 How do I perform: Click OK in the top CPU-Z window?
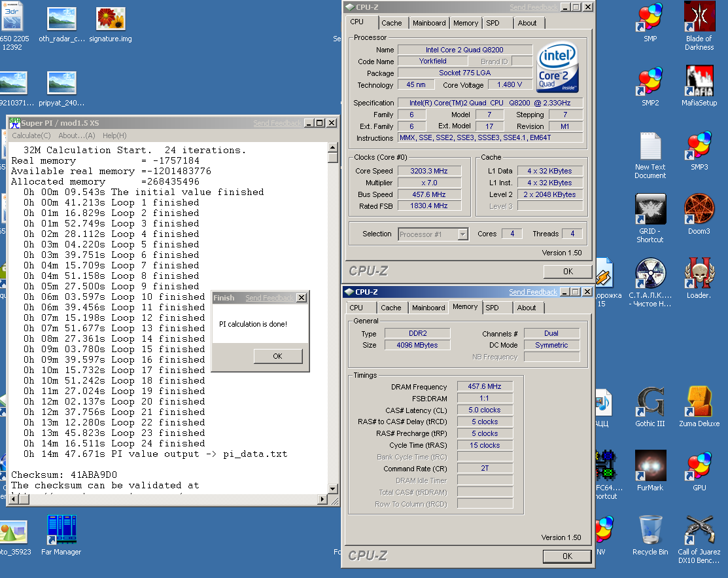(x=568, y=272)
